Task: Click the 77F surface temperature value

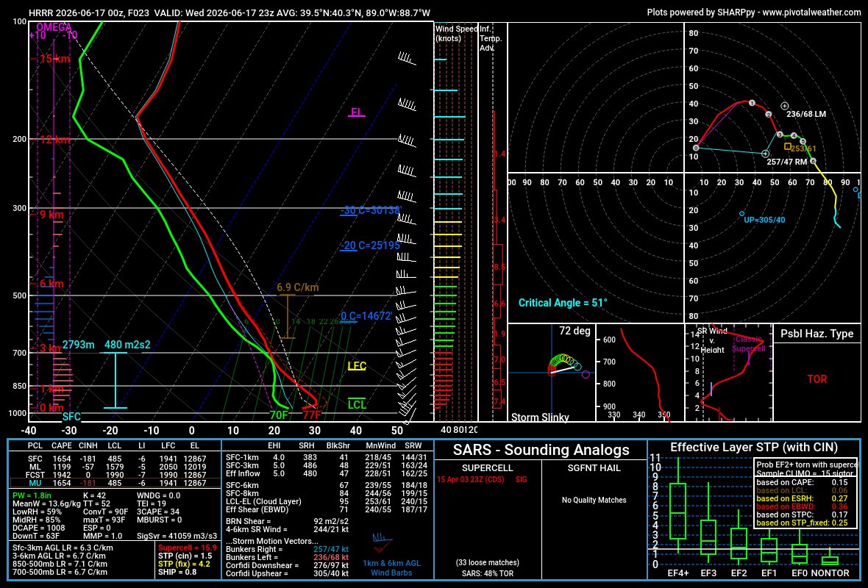Action: (312, 415)
